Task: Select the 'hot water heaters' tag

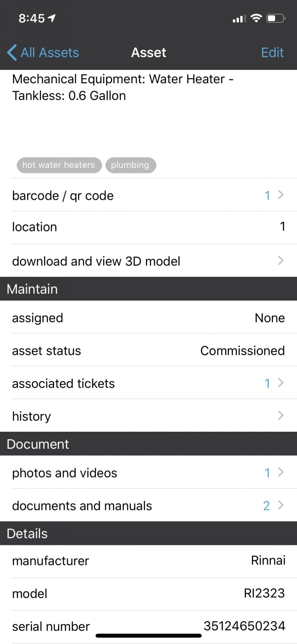Action: point(59,165)
